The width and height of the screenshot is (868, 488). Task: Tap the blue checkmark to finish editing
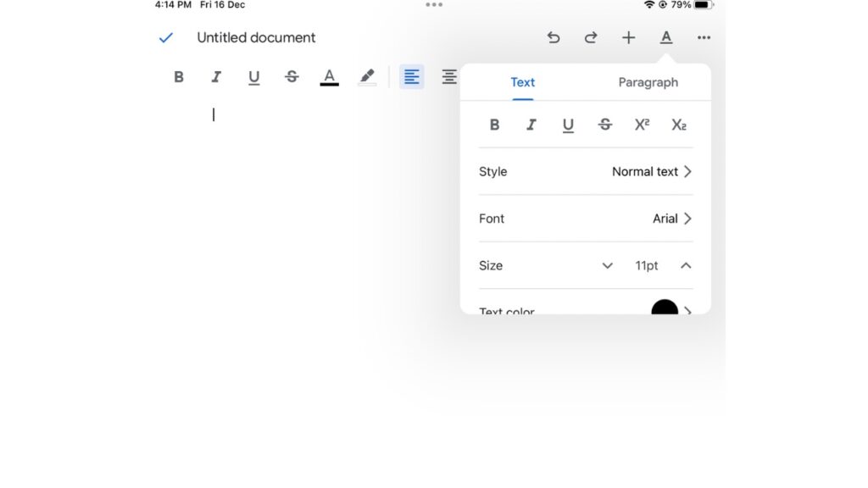[166, 37]
